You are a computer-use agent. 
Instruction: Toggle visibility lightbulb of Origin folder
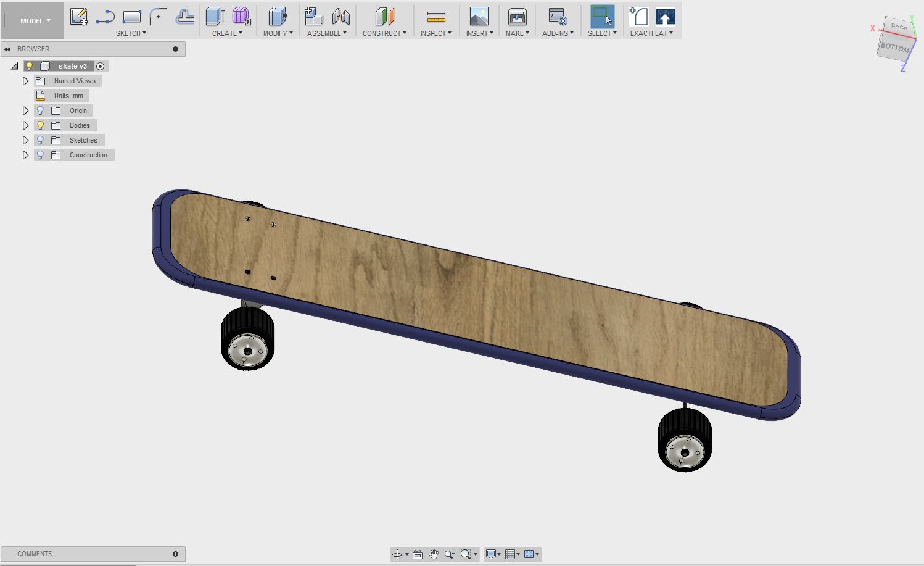point(40,110)
